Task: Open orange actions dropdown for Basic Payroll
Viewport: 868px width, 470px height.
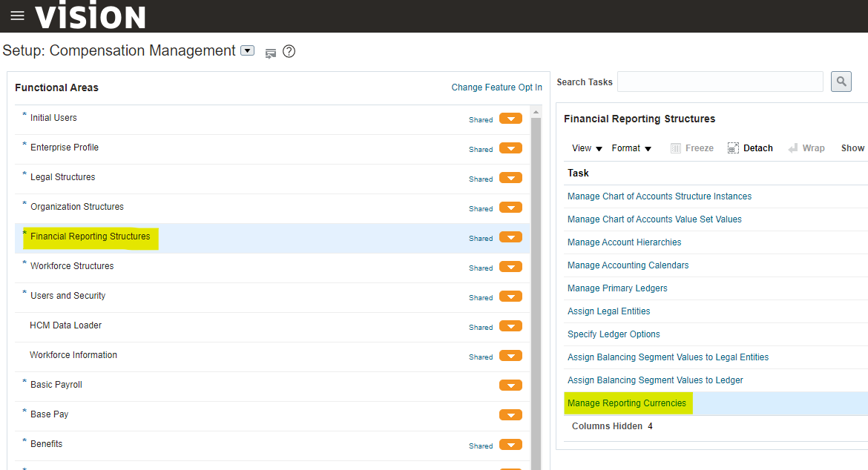Action: click(x=510, y=385)
